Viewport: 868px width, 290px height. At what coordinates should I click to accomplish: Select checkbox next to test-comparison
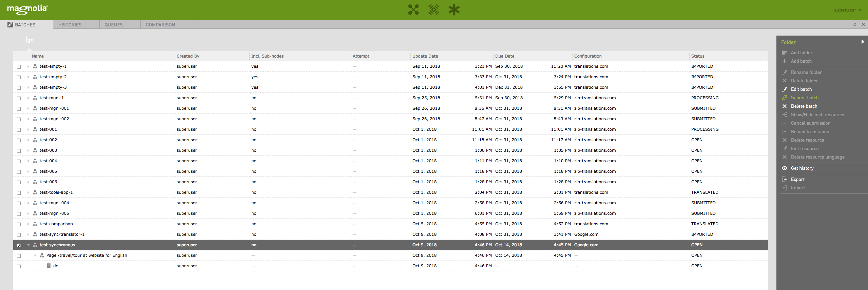[x=19, y=224]
